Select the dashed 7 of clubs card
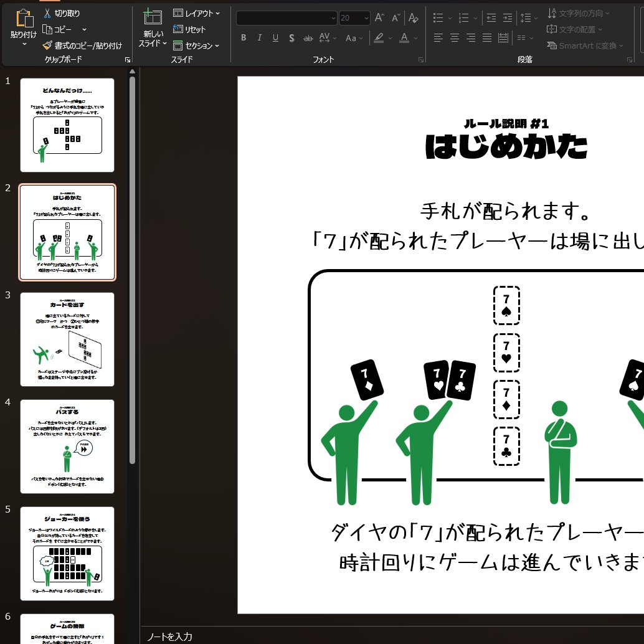Screen dimensions: 644x644 point(506,446)
